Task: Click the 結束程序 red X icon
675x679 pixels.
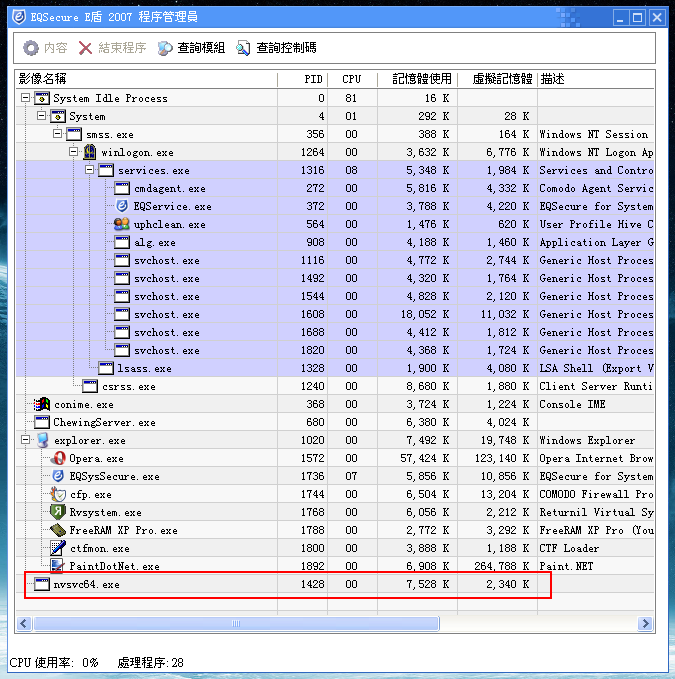Action: tap(85, 48)
